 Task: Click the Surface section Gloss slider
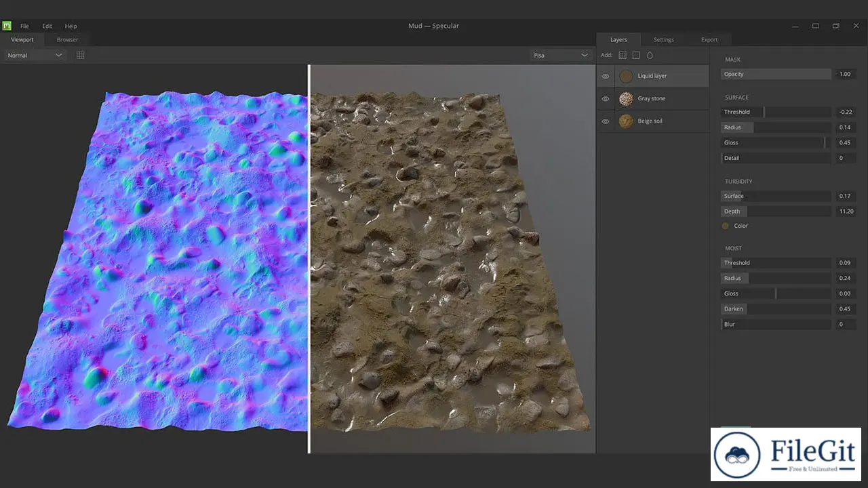tap(776, 142)
